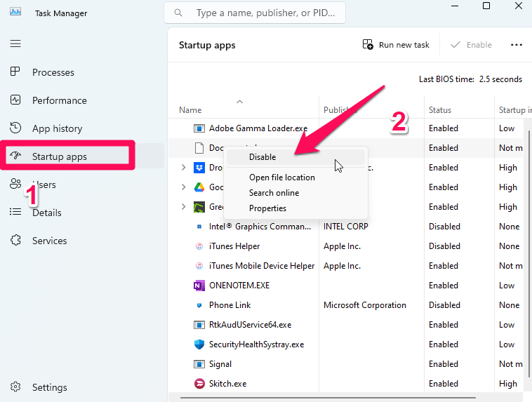Select Open file location menu entry

tap(281, 177)
